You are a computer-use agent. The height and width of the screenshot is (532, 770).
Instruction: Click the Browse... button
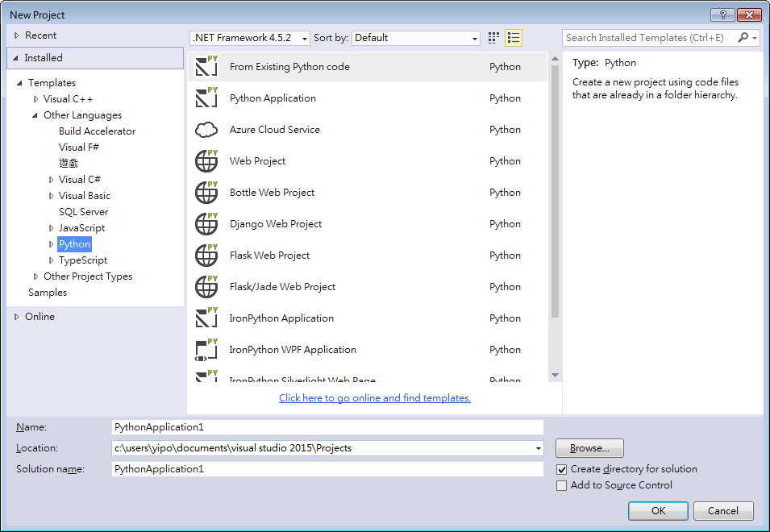[x=589, y=448]
